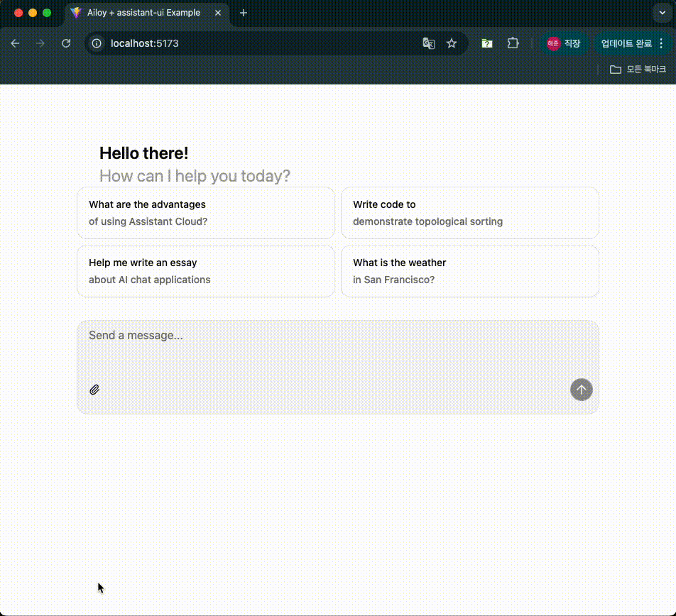View site information icon beside localhost URL
Viewport: 676px width, 616px height.
98,43
